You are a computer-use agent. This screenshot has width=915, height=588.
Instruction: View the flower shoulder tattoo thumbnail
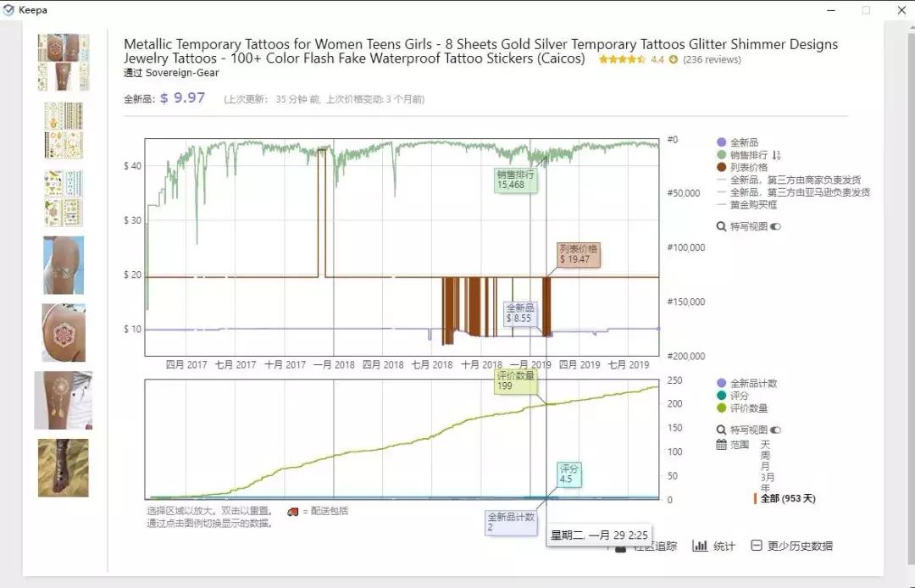click(x=64, y=332)
